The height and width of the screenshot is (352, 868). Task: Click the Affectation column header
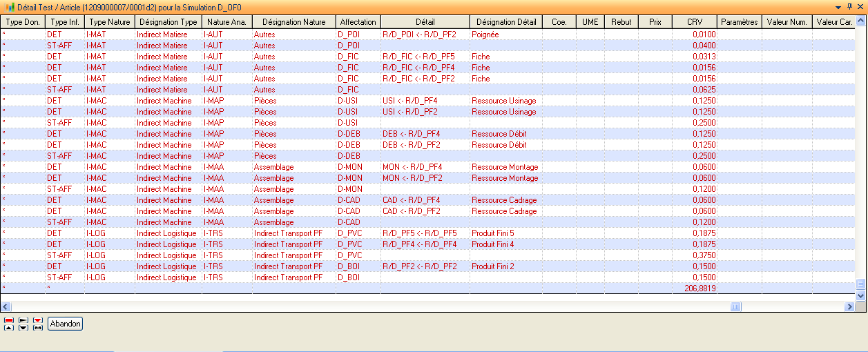358,21
